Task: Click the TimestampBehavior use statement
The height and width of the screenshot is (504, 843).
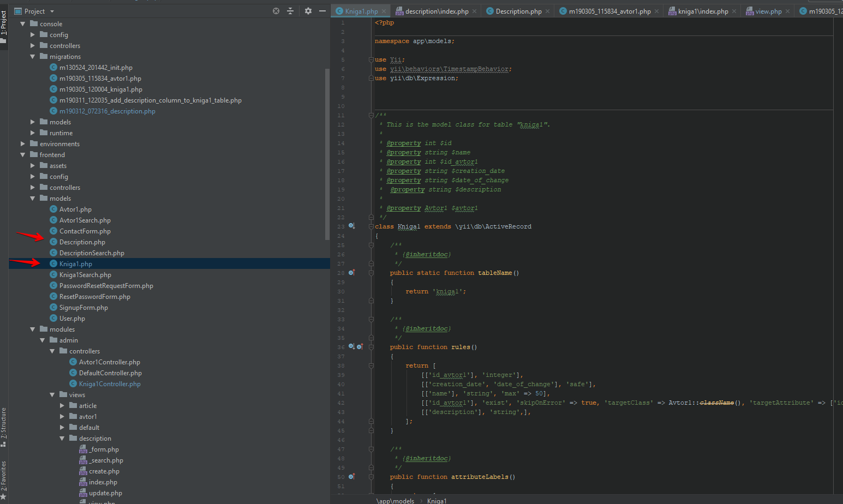Action: point(443,69)
